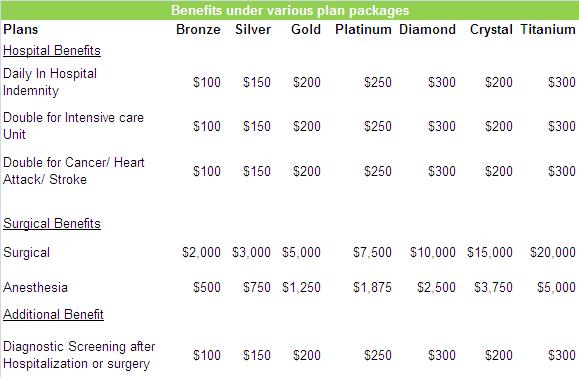Select the Bronze column header
The image size is (579, 377).
198,30
